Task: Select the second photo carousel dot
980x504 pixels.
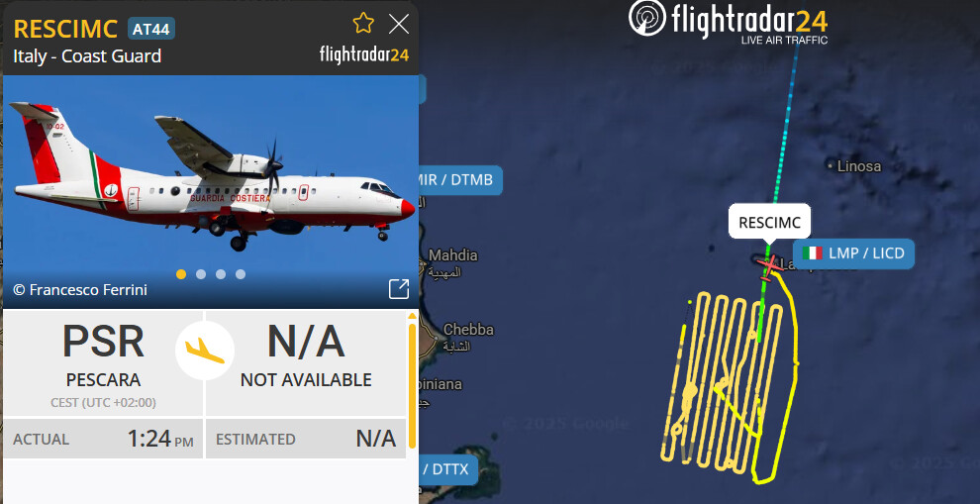Action: pyautogui.click(x=201, y=274)
